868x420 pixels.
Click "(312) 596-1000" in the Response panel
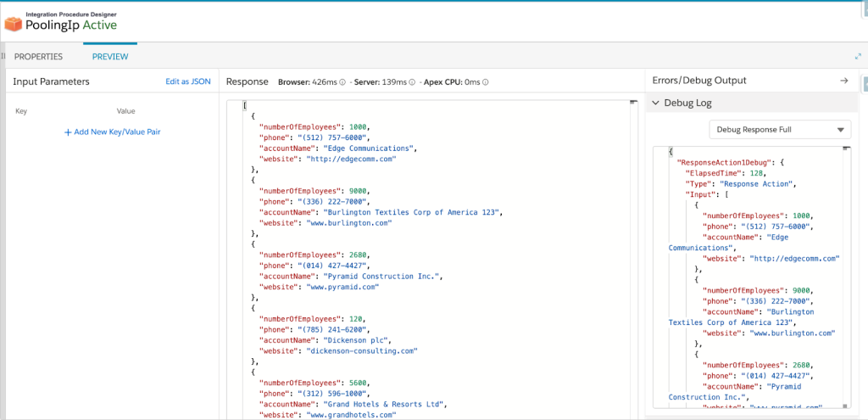tap(332, 394)
